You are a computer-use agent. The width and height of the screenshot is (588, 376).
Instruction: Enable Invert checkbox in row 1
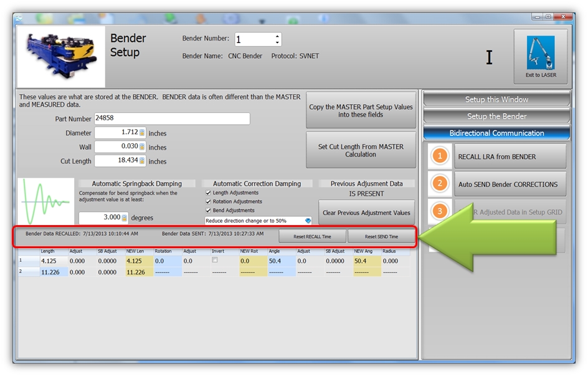pyautogui.click(x=215, y=260)
